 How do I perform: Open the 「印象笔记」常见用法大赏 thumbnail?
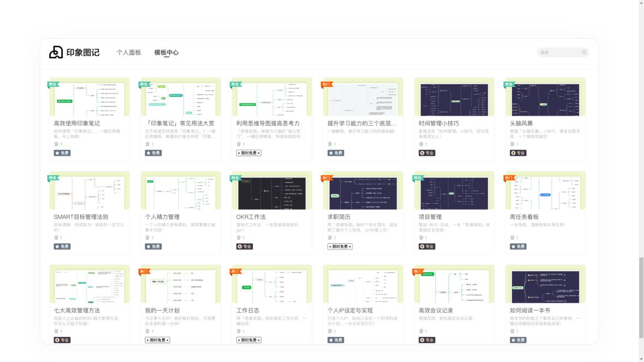181,97
